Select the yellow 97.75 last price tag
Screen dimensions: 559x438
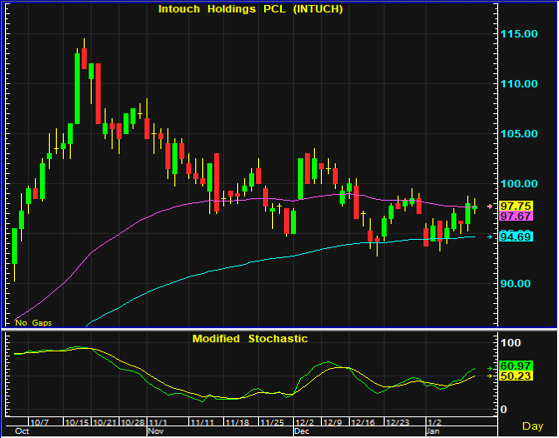(x=516, y=206)
